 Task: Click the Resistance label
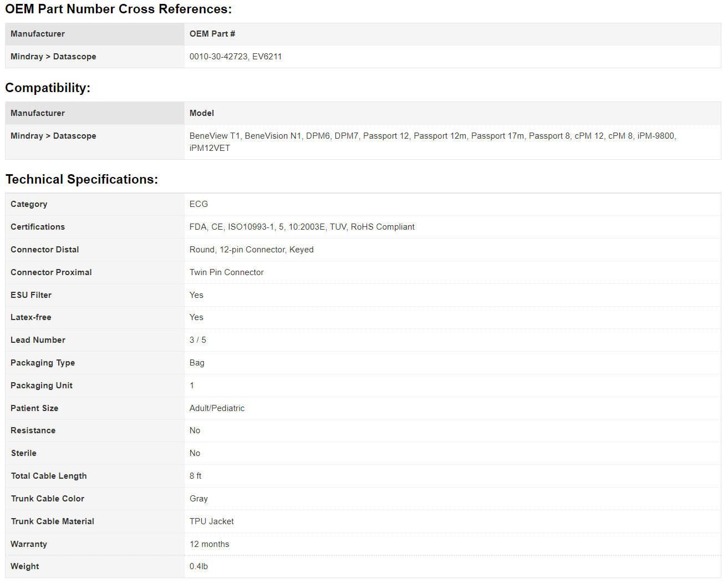point(33,430)
